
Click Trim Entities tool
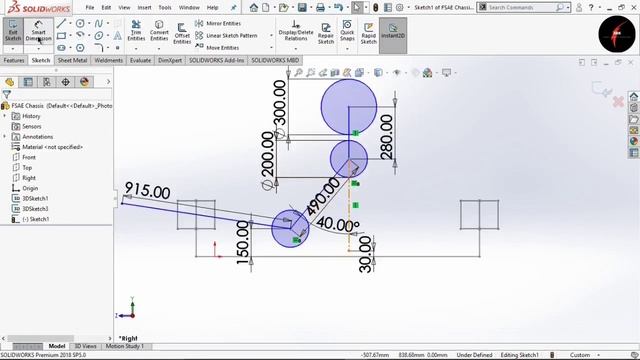(x=136, y=31)
